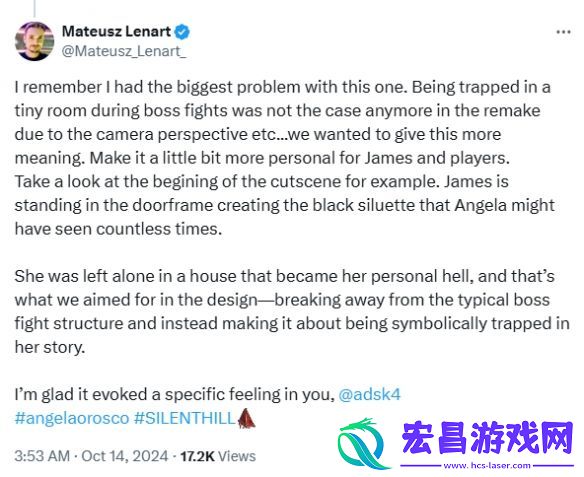Open the 17.2K Views counter
This screenshot has width=584, height=477.
(x=218, y=456)
